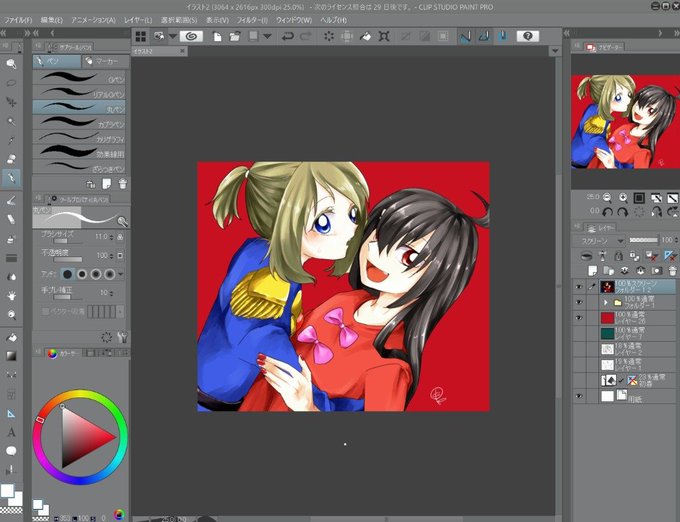Viewport: 680px width, 522px height.
Task: Select the Eyedropper tool
Action: click(x=11, y=140)
